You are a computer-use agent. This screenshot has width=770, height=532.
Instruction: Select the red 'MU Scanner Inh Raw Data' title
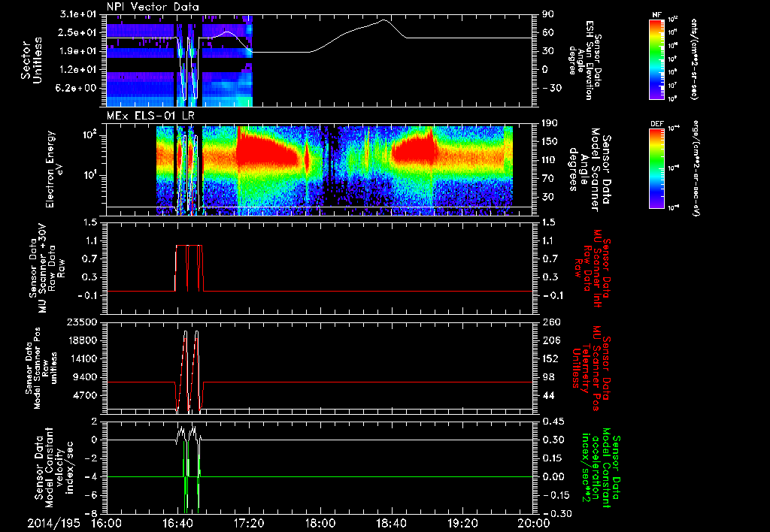click(x=592, y=268)
